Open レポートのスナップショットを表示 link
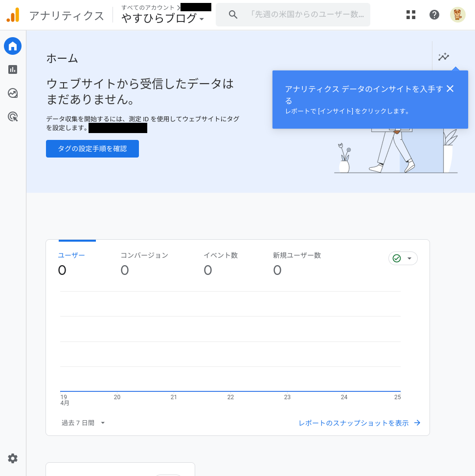The image size is (475, 476). pyautogui.click(x=360, y=423)
